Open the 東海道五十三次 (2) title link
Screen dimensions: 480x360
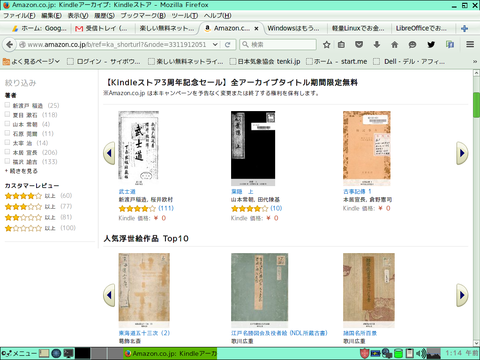pos(144,333)
